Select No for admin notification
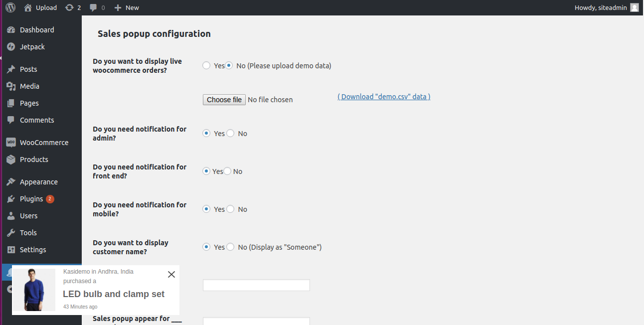 pos(230,133)
